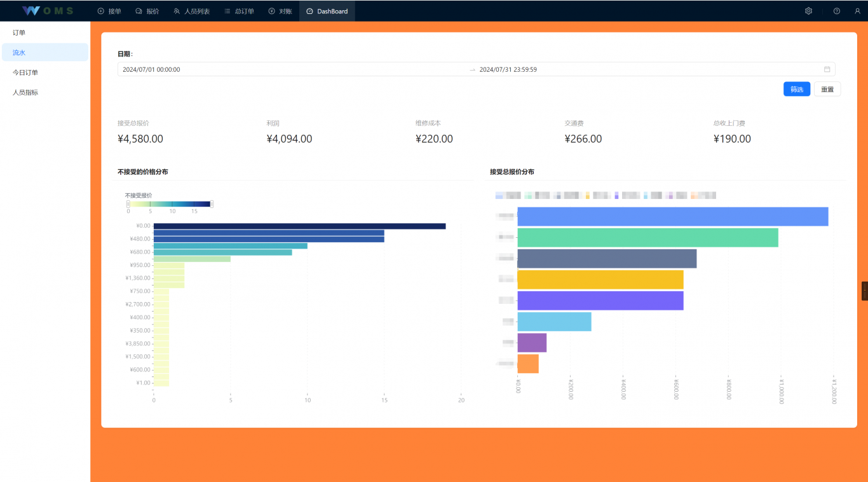Click the long blue bar in 接受总报价分布
This screenshot has width=868, height=482.
(x=673, y=216)
